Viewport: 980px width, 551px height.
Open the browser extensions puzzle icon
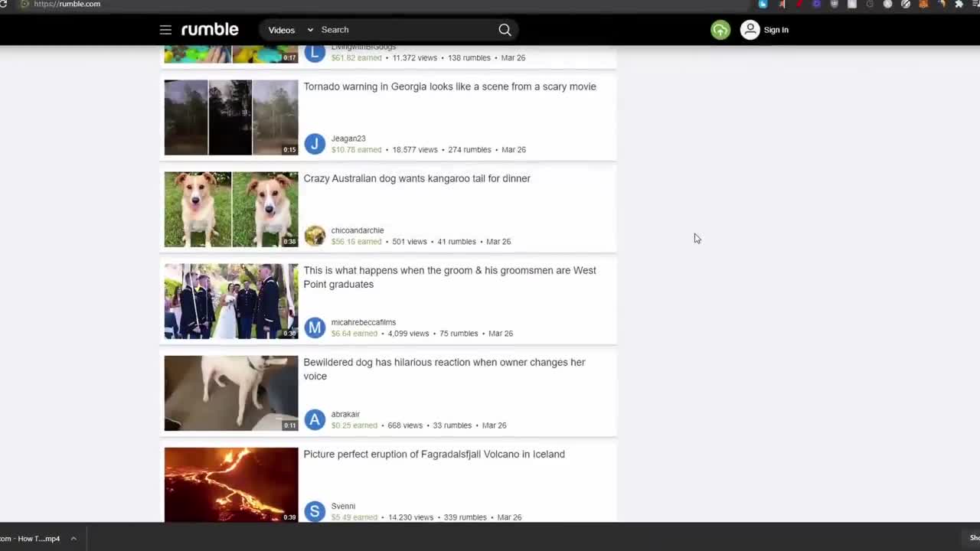959,4
